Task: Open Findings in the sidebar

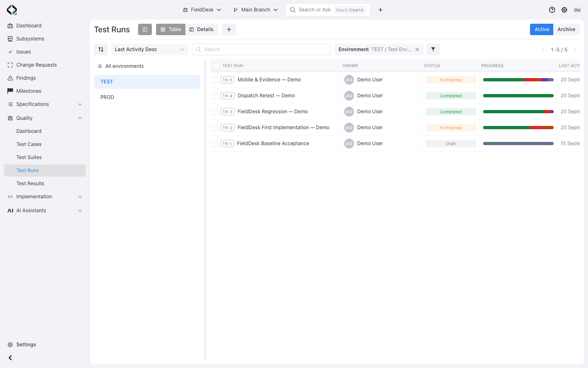Action: (45, 78)
